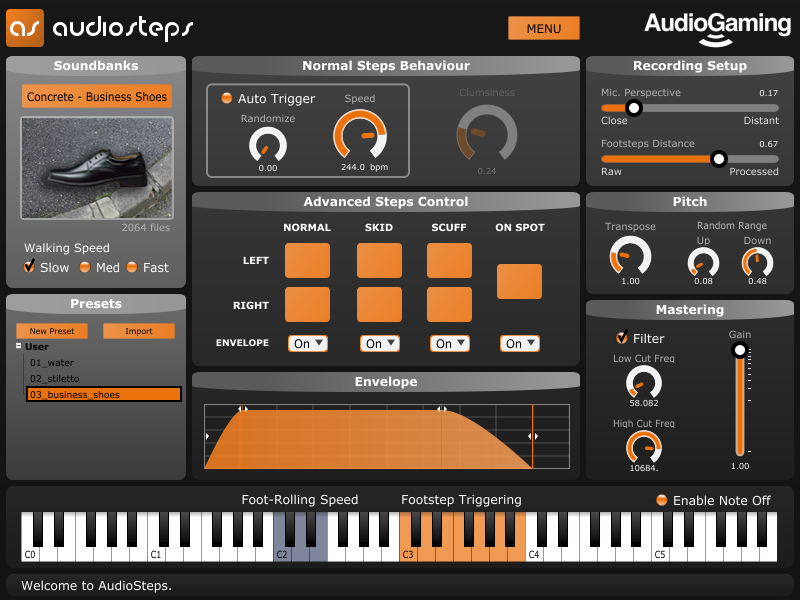This screenshot has width=800, height=600.
Task: Click the envelope end handle
Action: click(x=533, y=436)
